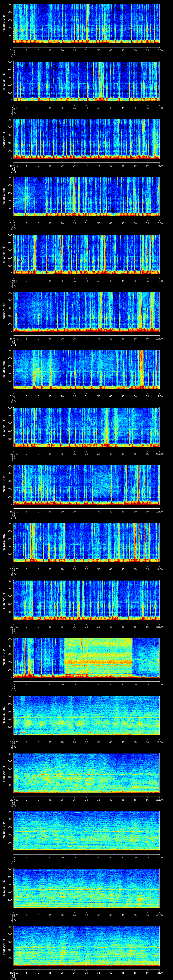The width and height of the screenshot is (173, 980).
Task: Click the 15:00 end time label
Action: [x=160, y=50]
